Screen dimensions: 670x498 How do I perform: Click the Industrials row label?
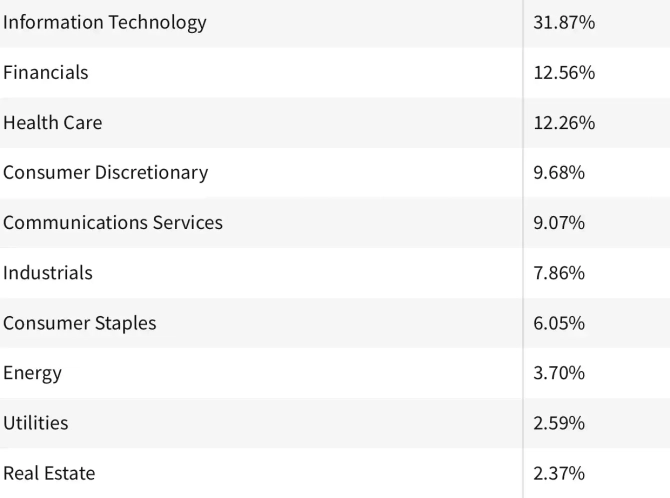48,272
